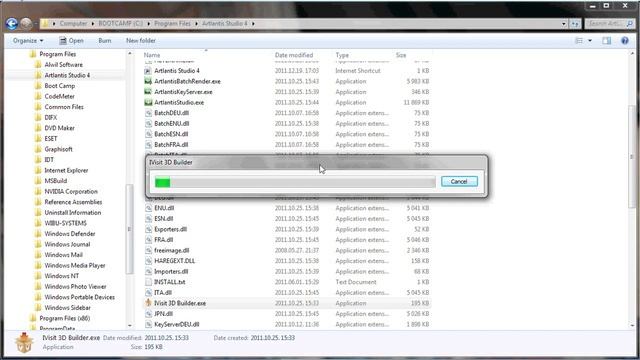
Task: Open the address bar history dropdown
Action: click(564, 24)
